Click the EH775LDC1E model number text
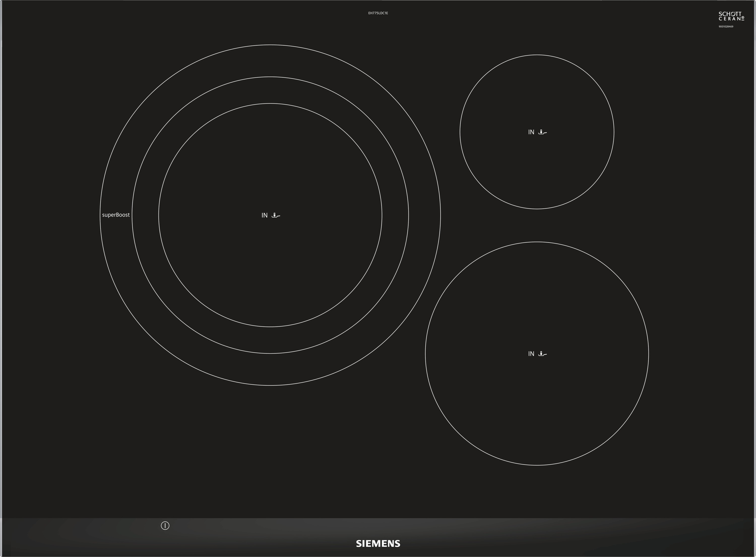Image resolution: width=756 pixels, height=557 pixels. point(378,13)
